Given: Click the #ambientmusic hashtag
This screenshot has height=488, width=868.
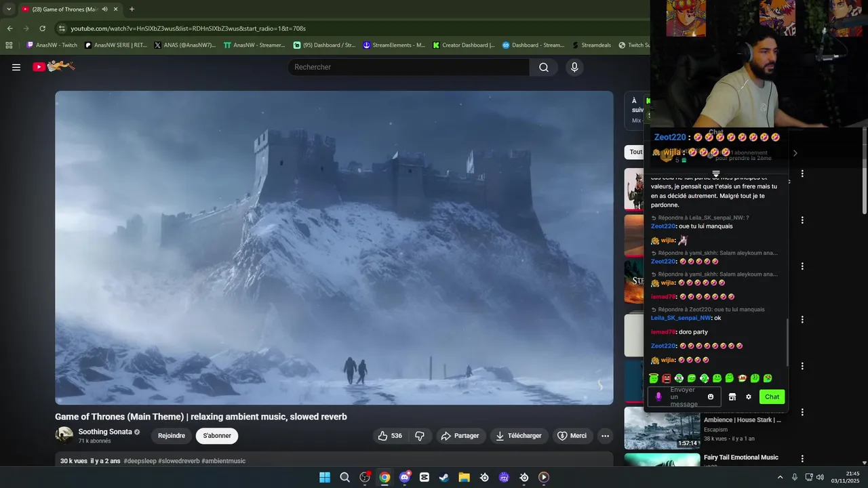Looking at the screenshot, I should (224, 461).
